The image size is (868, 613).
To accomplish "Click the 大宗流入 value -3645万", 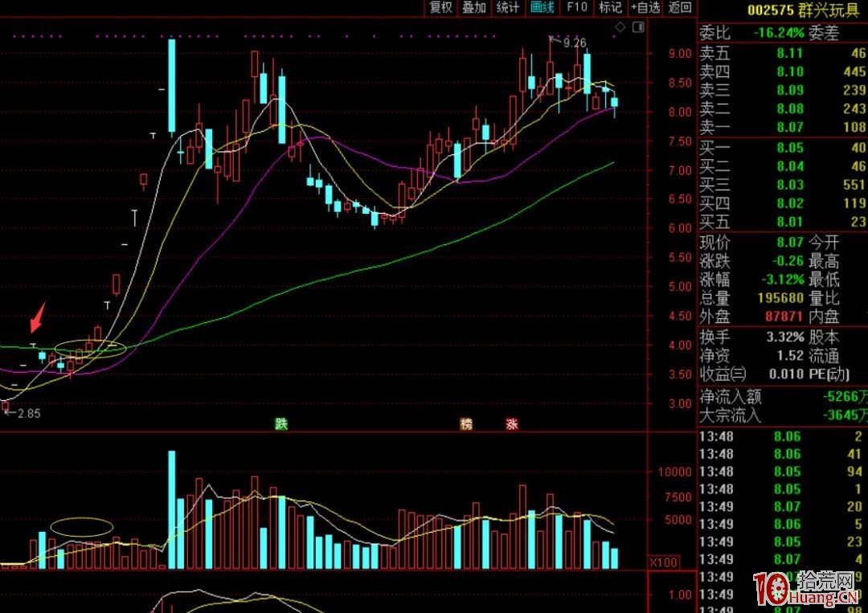I will (844, 415).
